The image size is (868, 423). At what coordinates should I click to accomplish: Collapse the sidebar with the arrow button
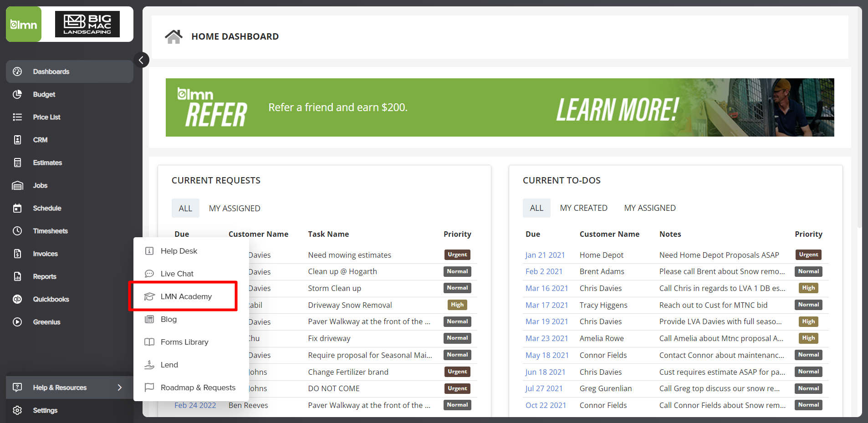tap(142, 60)
